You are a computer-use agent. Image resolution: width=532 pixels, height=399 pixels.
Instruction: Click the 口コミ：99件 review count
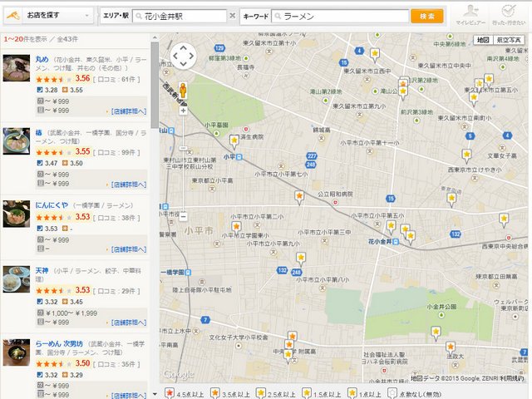click(x=116, y=153)
